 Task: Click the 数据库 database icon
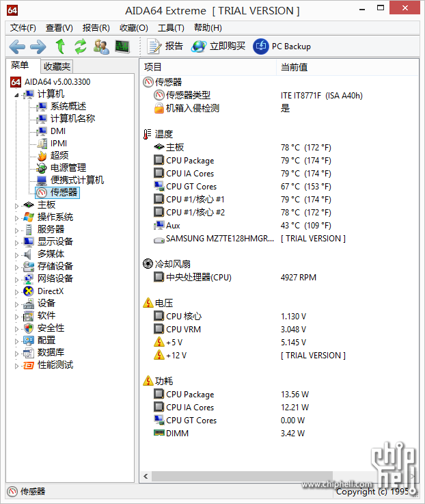(x=28, y=353)
